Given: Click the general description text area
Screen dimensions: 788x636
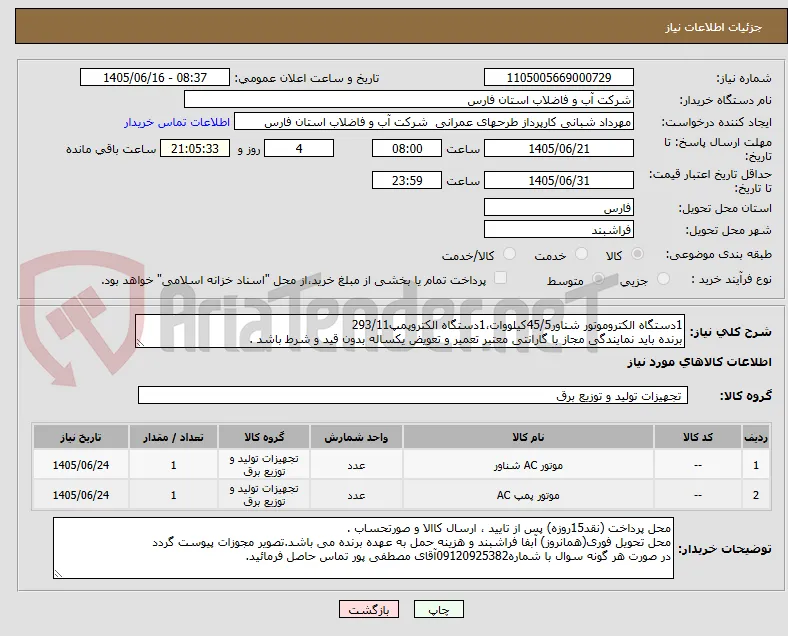Looking at the screenshot, I should point(410,332).
